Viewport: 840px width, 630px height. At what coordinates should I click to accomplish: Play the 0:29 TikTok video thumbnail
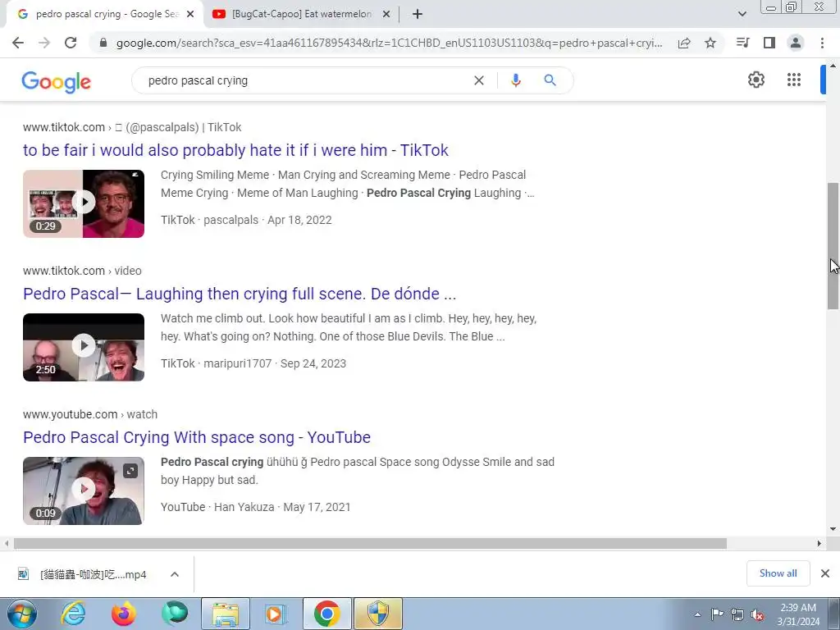(84, 203)
